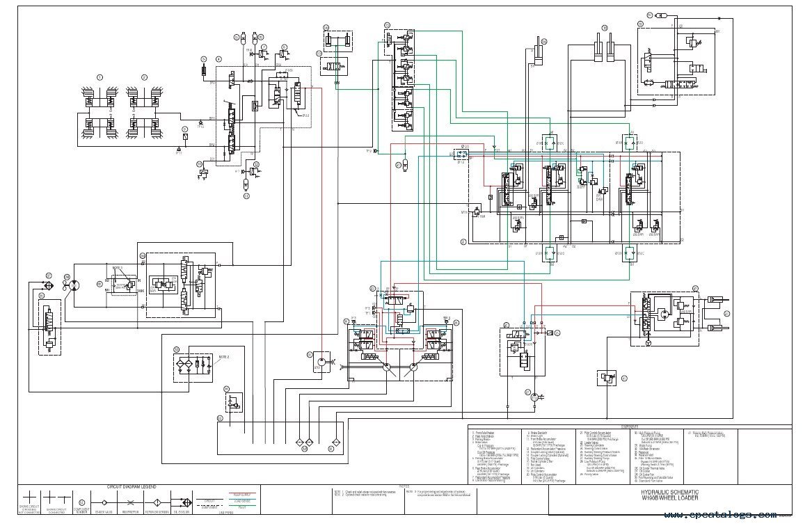Image resolution: width=812 pixels, height=526 pixels.
Task: Select the component number legend symbol
Action: (x=82, y=502)
